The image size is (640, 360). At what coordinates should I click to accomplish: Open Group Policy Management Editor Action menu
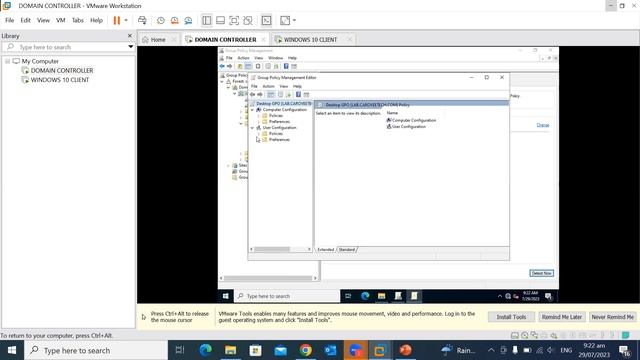coord(268,87)
